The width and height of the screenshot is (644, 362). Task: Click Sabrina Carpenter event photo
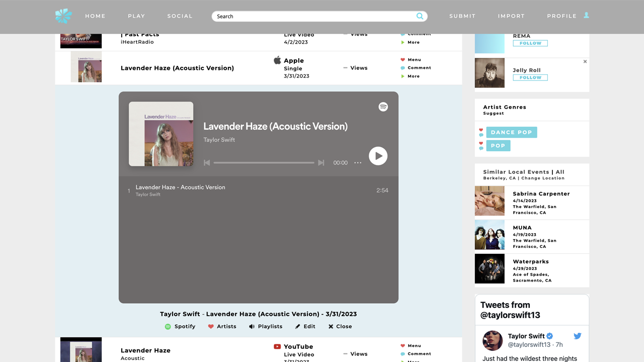[490, 201]
